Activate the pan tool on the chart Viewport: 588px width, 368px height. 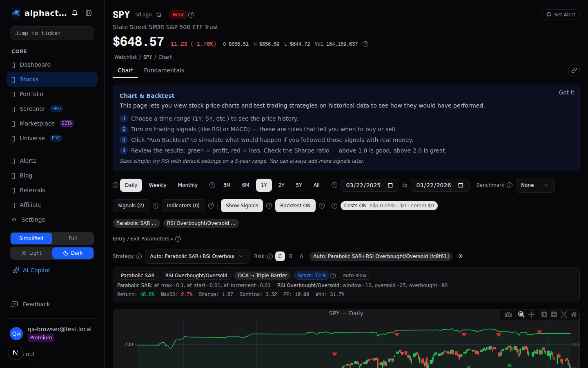[531, 314]
